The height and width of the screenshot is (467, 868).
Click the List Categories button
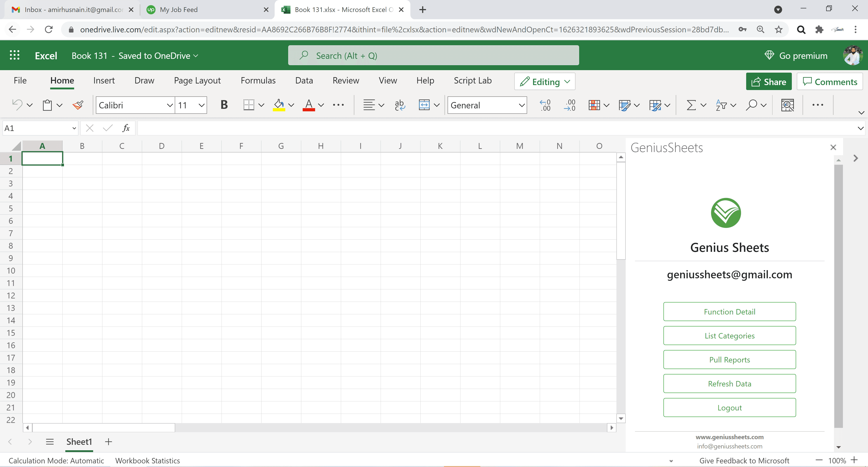coord(729,336)
